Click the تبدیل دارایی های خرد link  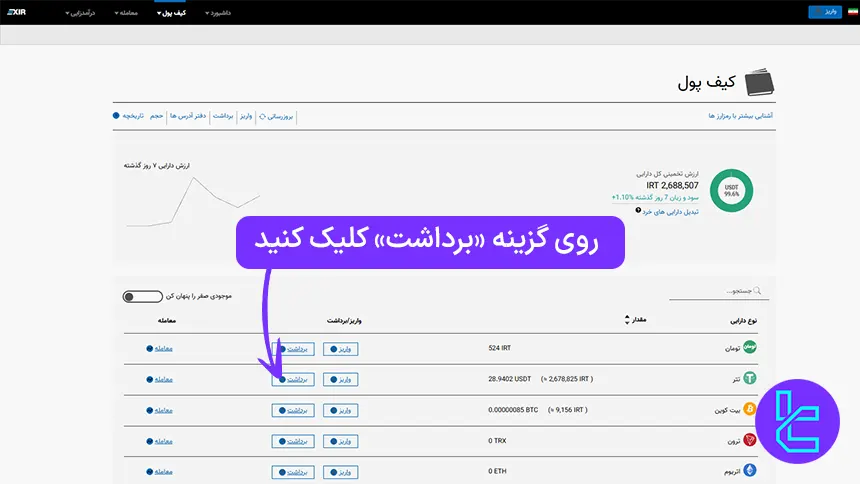coord(670,212)
